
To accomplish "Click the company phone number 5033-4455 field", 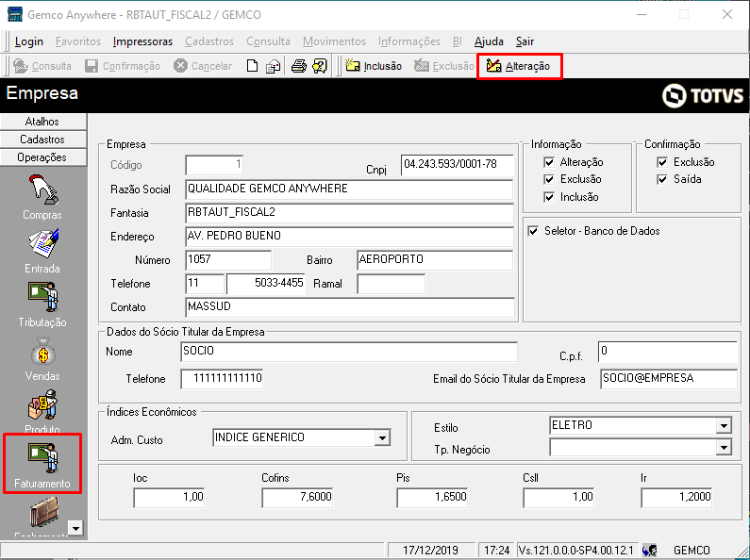I will [x=265, y=284].
